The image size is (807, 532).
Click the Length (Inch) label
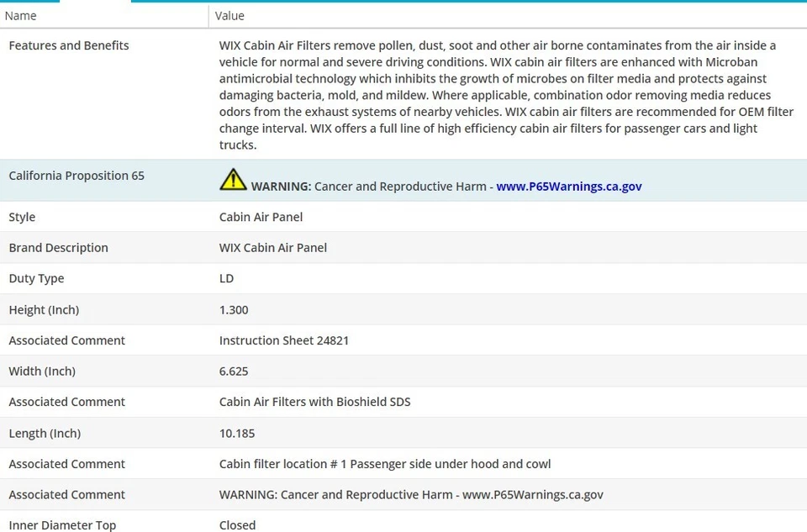click(45, 433)
